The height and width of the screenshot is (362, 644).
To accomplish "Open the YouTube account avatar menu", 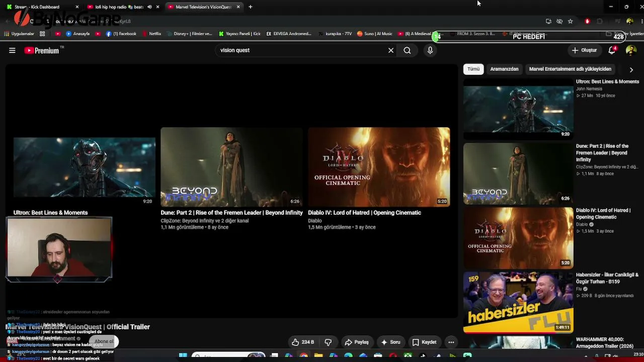I will pos(631,50).
